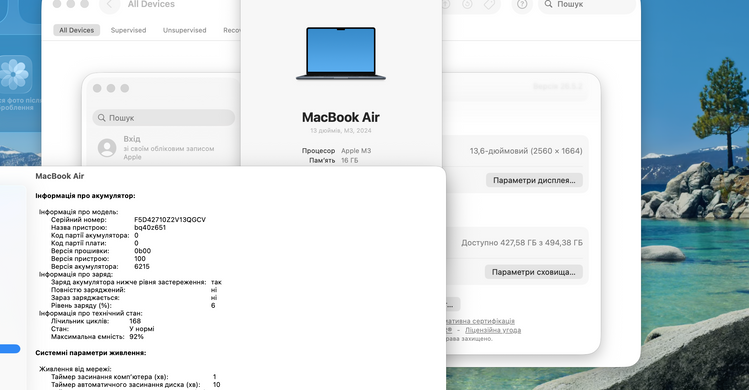The height and width of the screenshot is (390, 749).
Task: Click the Зараз заряджається label
Action: pyautogui.click(x=86, y=298)
